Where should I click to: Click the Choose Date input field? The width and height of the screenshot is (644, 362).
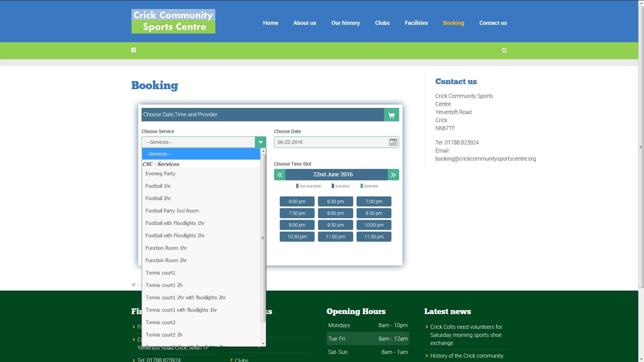[x=336, y=142]
